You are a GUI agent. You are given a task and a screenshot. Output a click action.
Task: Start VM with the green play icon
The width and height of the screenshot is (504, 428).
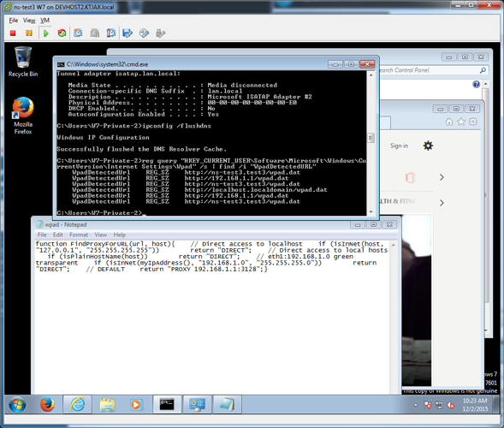(x=45, y=33)
